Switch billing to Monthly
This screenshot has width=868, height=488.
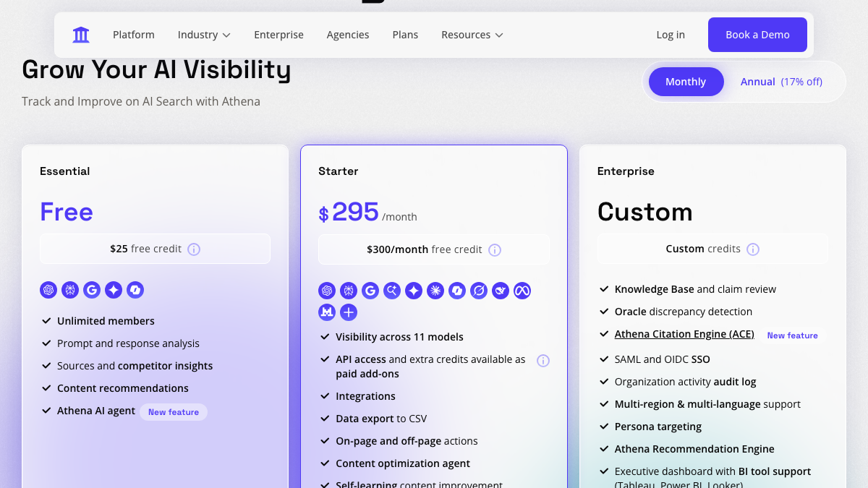tap(686, 82)
